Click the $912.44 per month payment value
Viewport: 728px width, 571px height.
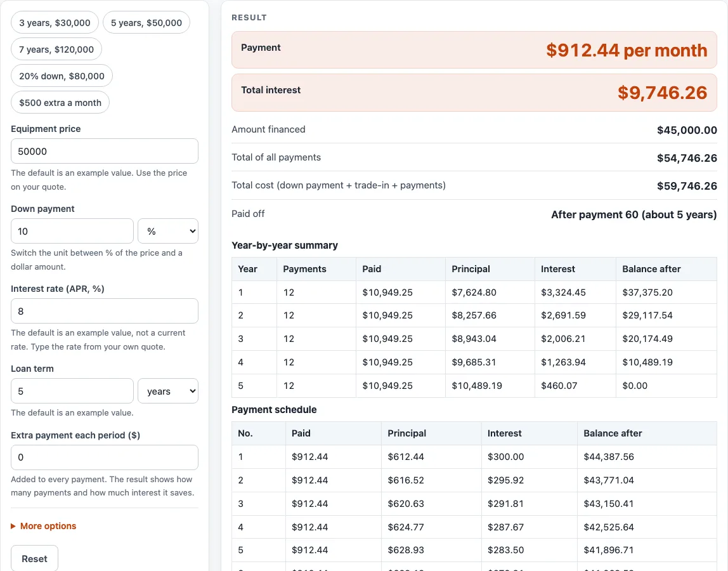(x=627, y=50)
